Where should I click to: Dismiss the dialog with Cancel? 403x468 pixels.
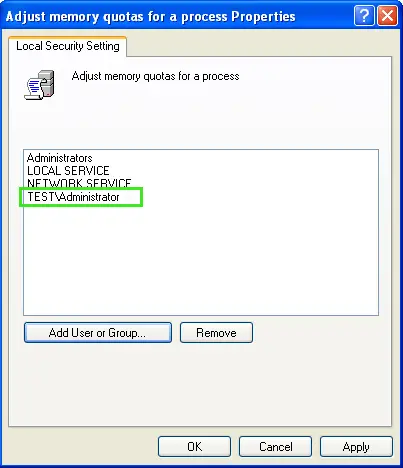pyautogui.click(x=275, y=447)
